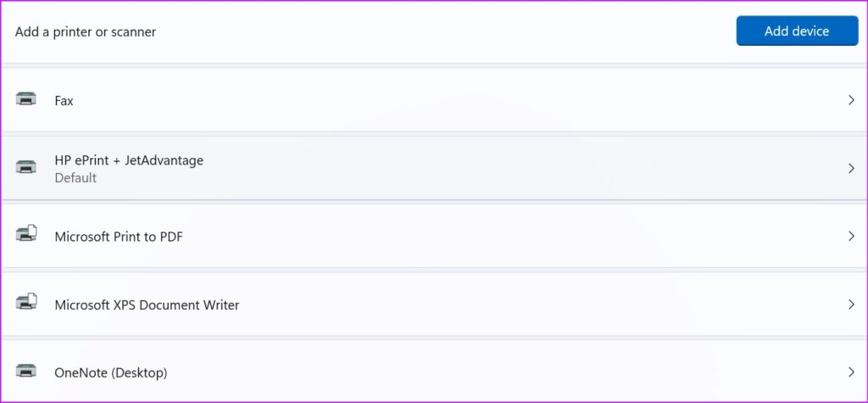The height and width of the screenshot is (403, 868).
Task: Click the Fax printer icon
Action: click(26, 99)
